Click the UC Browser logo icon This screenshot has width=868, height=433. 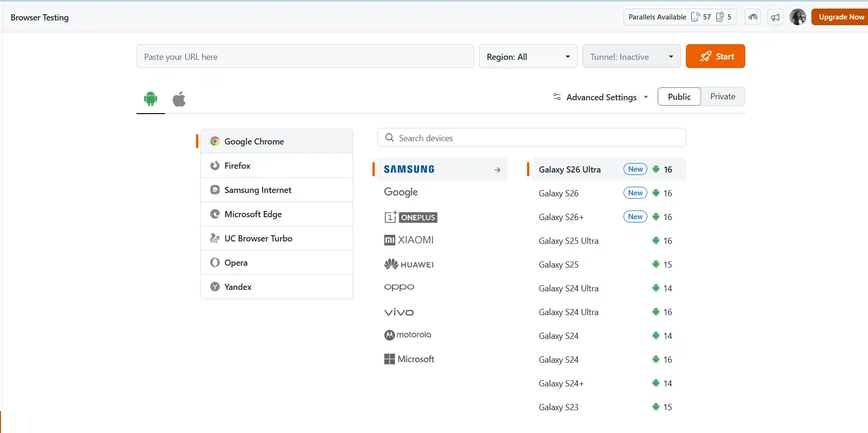[215, 238]
